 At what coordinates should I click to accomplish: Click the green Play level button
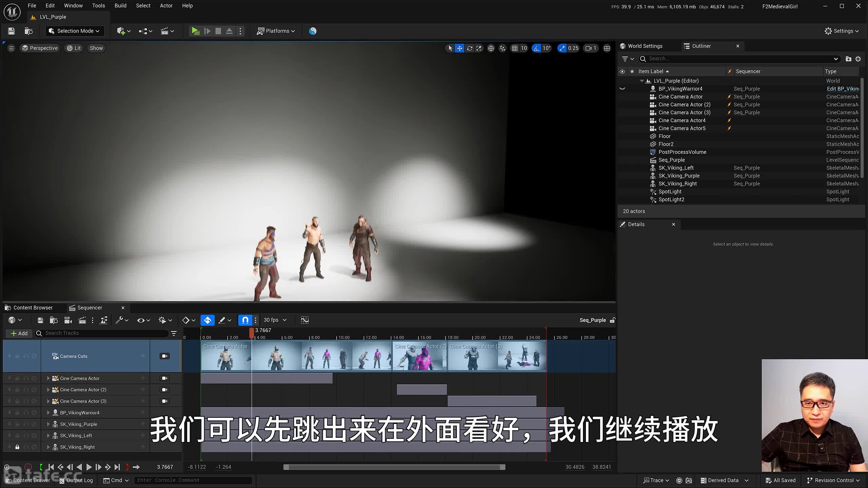[x=195, y=31]
